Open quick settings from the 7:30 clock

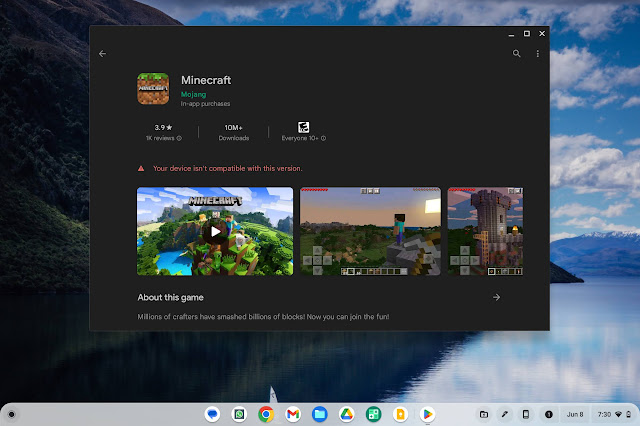click(614, 415)
